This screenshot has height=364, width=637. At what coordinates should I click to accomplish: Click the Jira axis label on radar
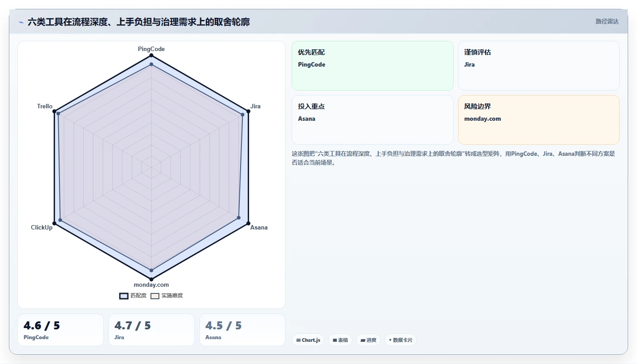click(255, 106)
